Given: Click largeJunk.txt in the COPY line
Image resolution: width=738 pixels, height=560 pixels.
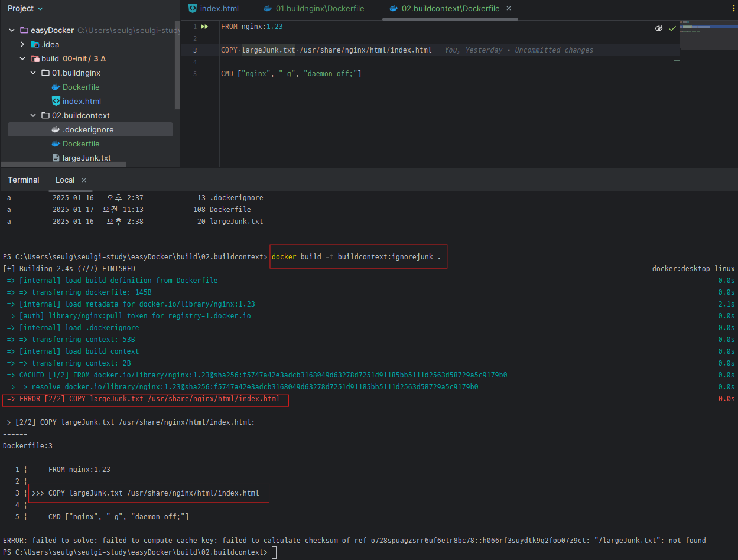Looking at the screenshot, I should pos(268,50).
